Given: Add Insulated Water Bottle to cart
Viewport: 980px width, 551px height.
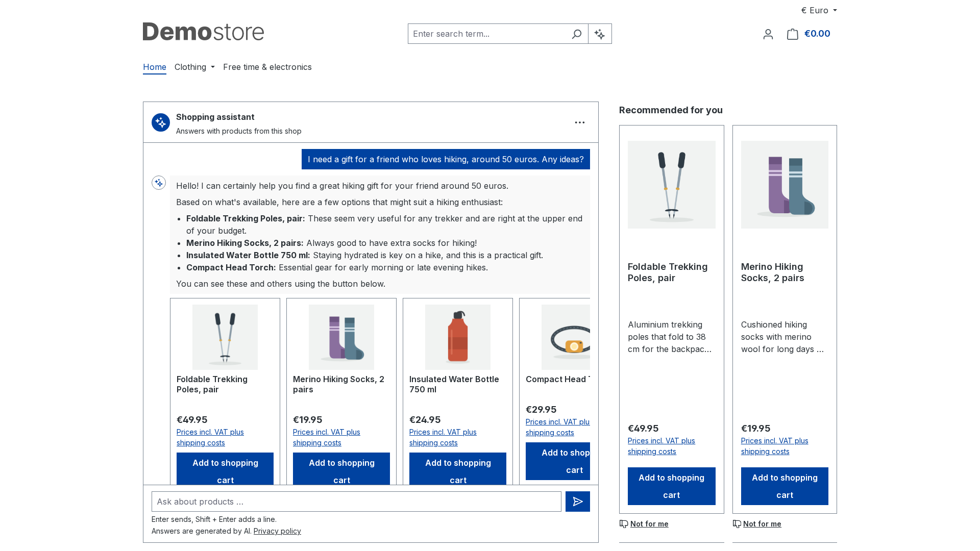Looking at the screenshot, I should click(458, 469).
